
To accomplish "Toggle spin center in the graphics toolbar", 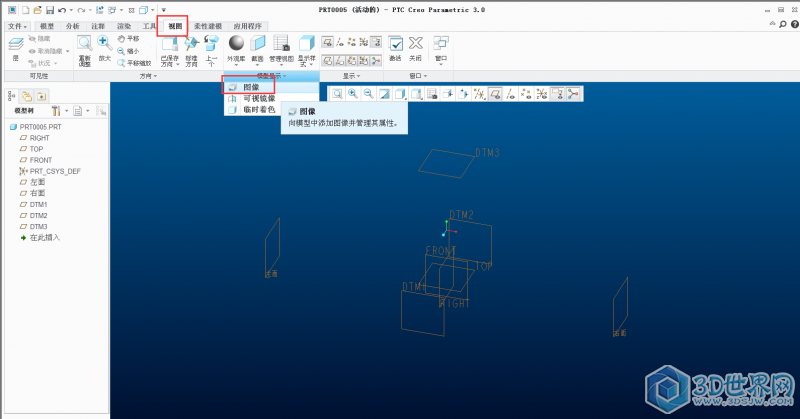I will [x=575, y=94].
